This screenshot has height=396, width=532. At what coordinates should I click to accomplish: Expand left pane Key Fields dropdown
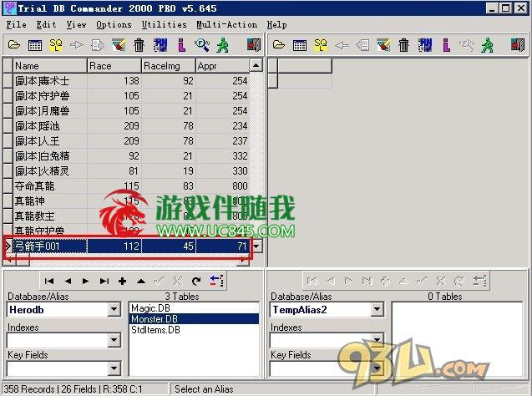[x=114, y=368]
